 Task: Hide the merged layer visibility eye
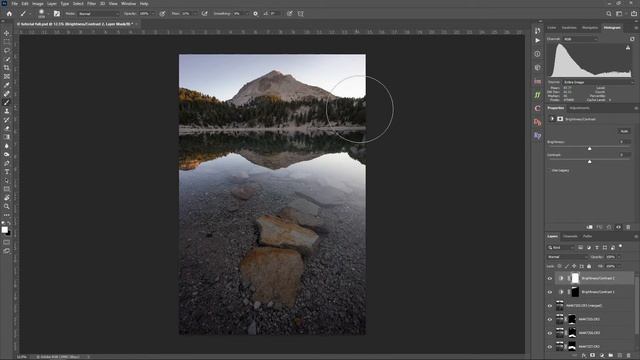click(550, 306)
